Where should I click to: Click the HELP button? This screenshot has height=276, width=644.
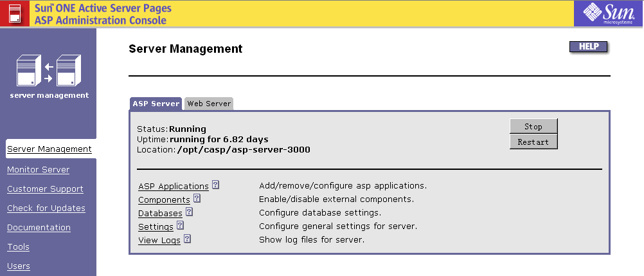click(x=589, y=47)
